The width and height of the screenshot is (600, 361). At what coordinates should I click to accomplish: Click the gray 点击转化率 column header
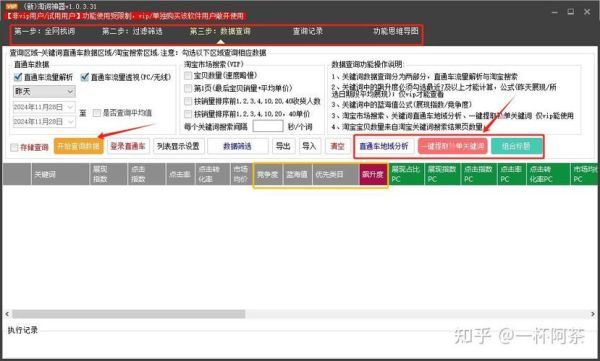tap(213, 174)
